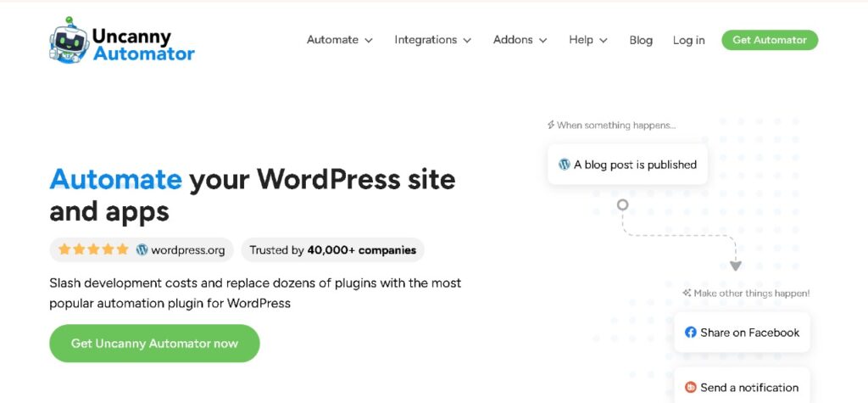Click the WordPress logo next to wordpress.org
The width and height of the screenshot is (868, 403).
click(142, 249)
